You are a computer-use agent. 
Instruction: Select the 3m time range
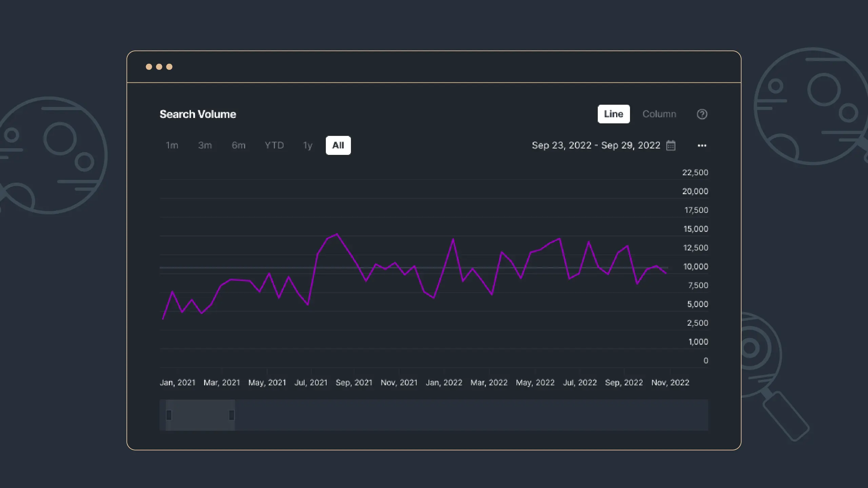click(x=205, y=145)
